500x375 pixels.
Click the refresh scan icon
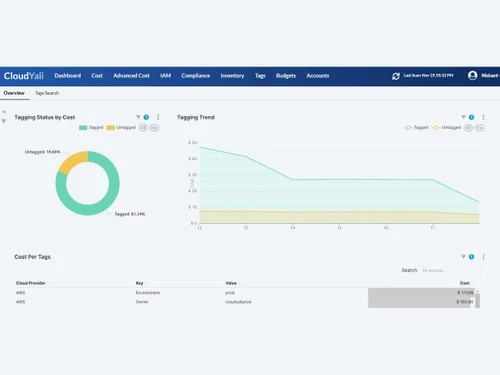[x=396, y=76]
